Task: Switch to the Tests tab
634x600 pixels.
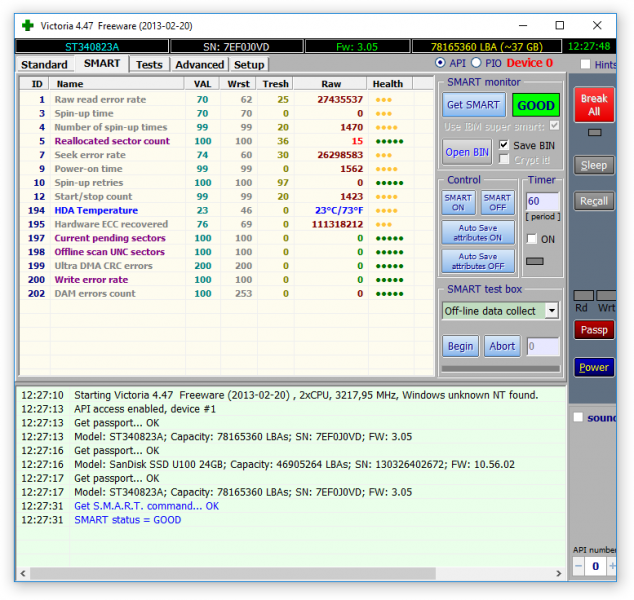Action: (x=149, y=65)
